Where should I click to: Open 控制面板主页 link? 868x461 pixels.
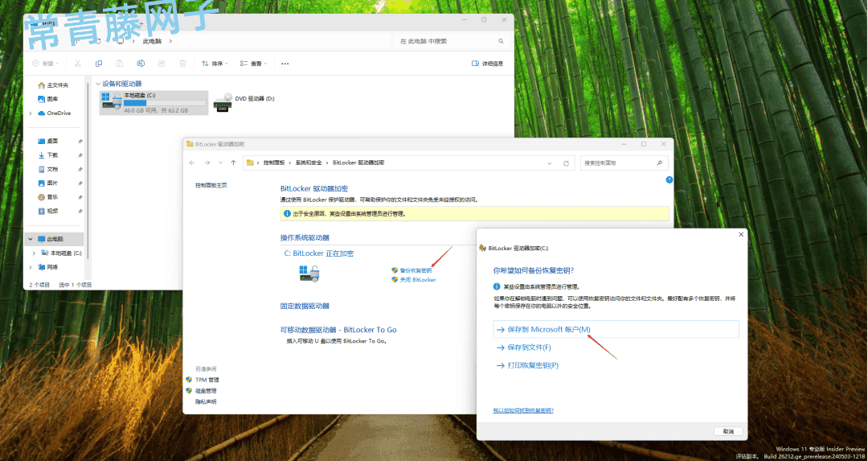tap(211, 185)
